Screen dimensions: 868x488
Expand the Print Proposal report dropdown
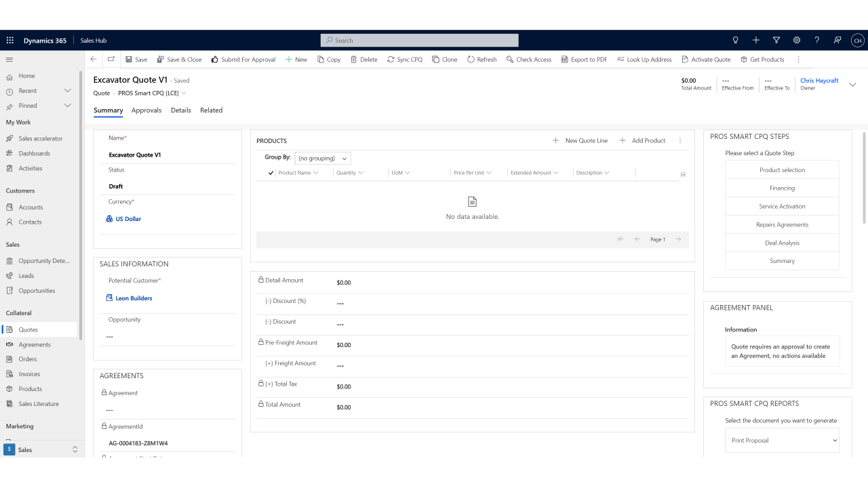782,441
